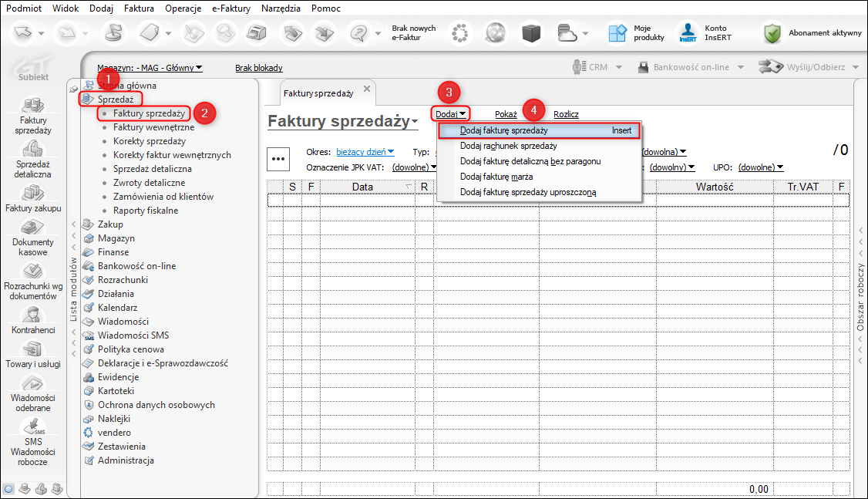Click the Moje produkty toolbar icon
This screenshot has height=499, width=868.
coord(617,33)
